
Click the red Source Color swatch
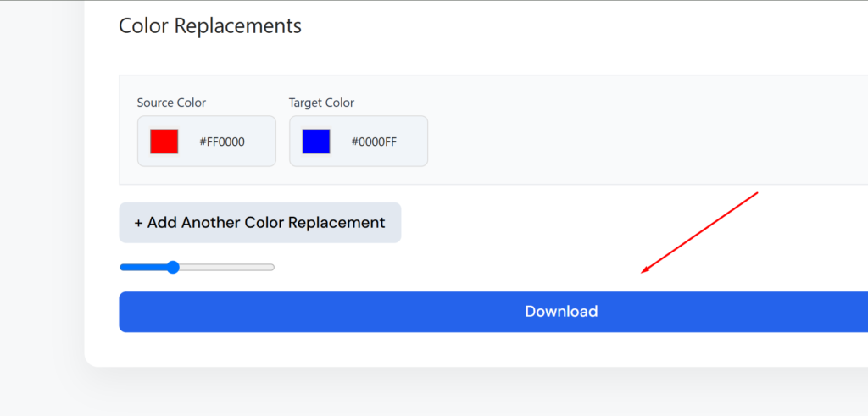click(164, 141)
